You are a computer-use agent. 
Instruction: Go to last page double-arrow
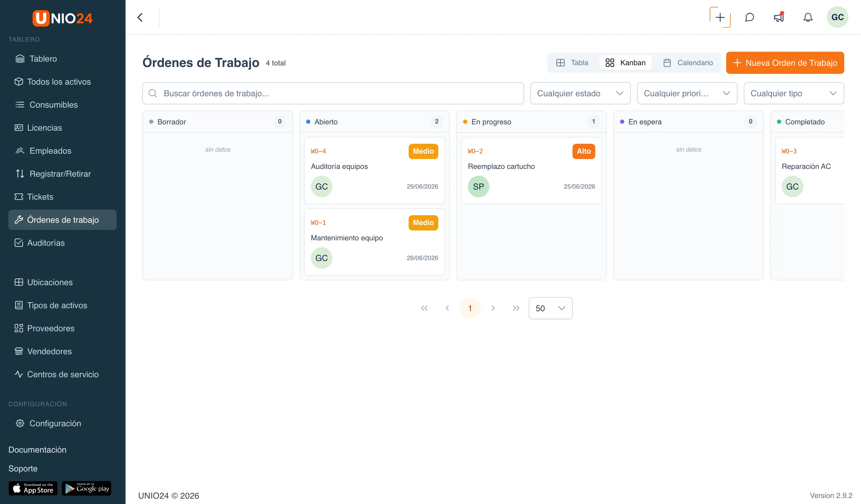tap(516, 308)
